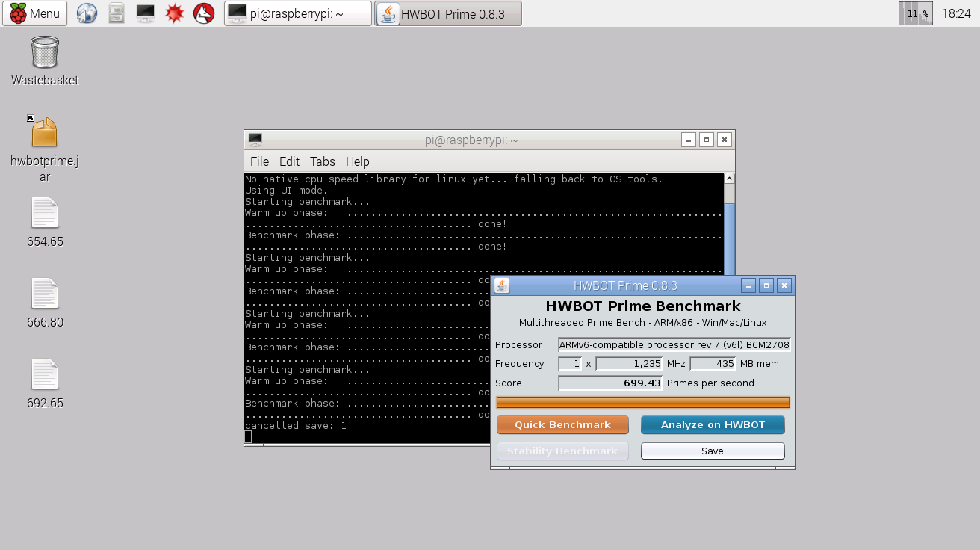The image size is (980, 550).
Task: Open the file manager cabinet icon
Action: [117, 13]
